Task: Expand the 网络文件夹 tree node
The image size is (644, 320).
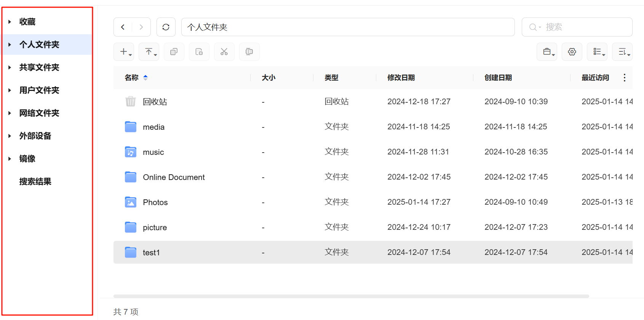Action: (10, 113)
